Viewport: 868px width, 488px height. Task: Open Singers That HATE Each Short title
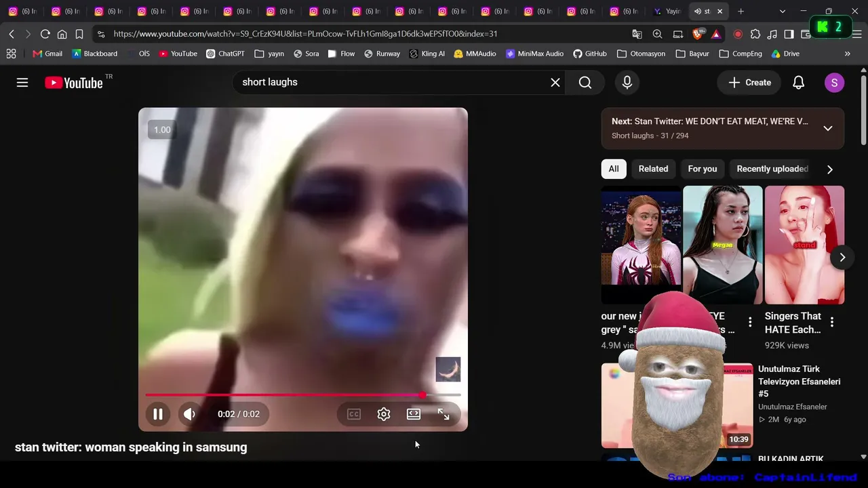793,323
